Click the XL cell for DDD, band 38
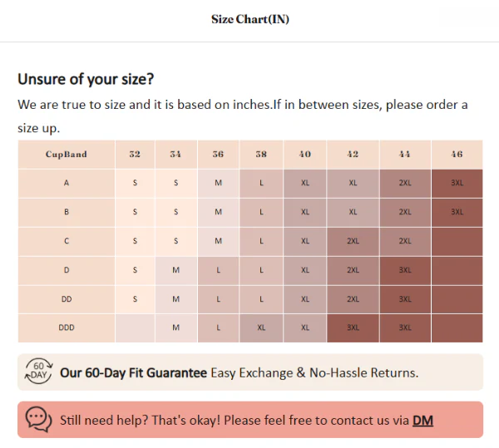Viewport: 499px width, 448px height. [261, 328]
